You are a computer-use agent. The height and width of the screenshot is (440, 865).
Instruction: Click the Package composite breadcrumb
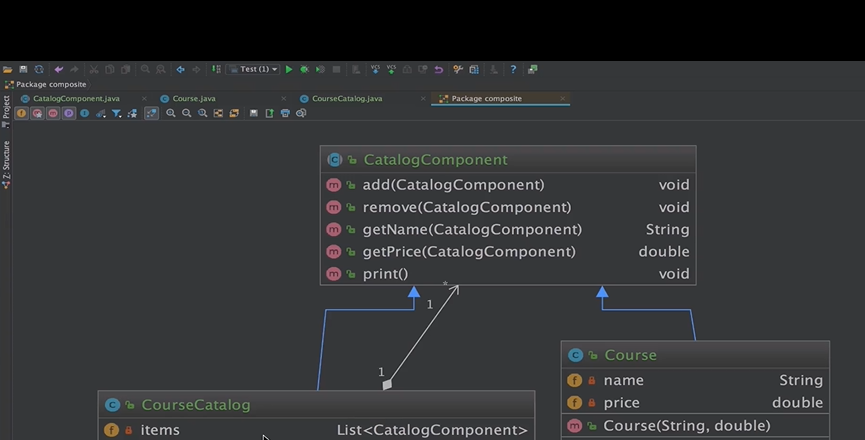45,84
